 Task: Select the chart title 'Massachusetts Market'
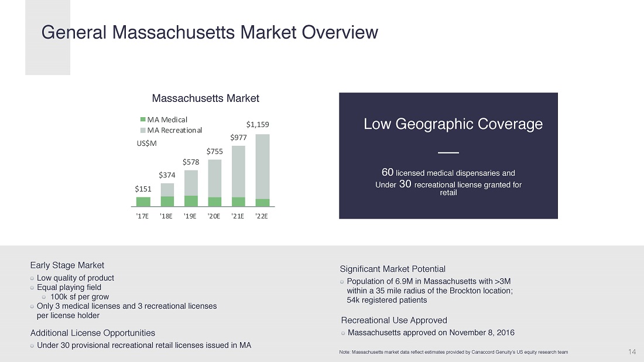pyautogui.click(x=205, y=98)
